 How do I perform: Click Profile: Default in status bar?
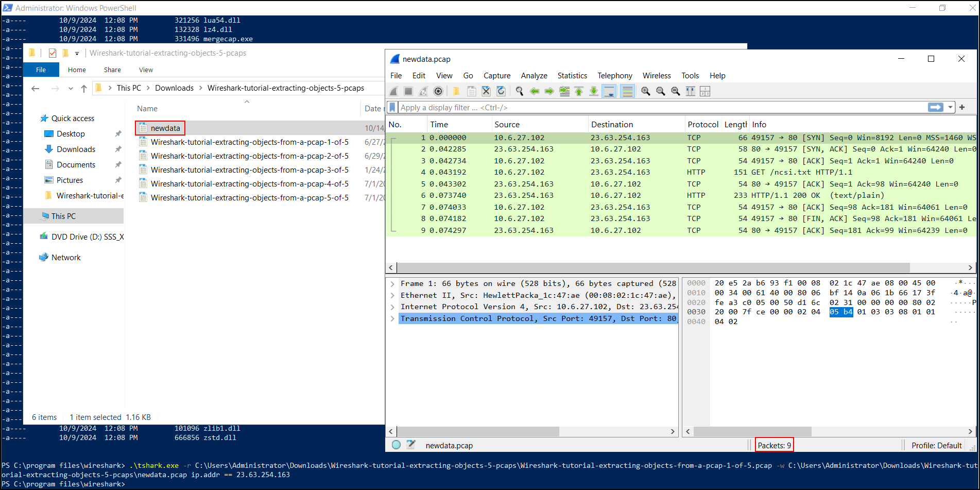coord(936,445)
